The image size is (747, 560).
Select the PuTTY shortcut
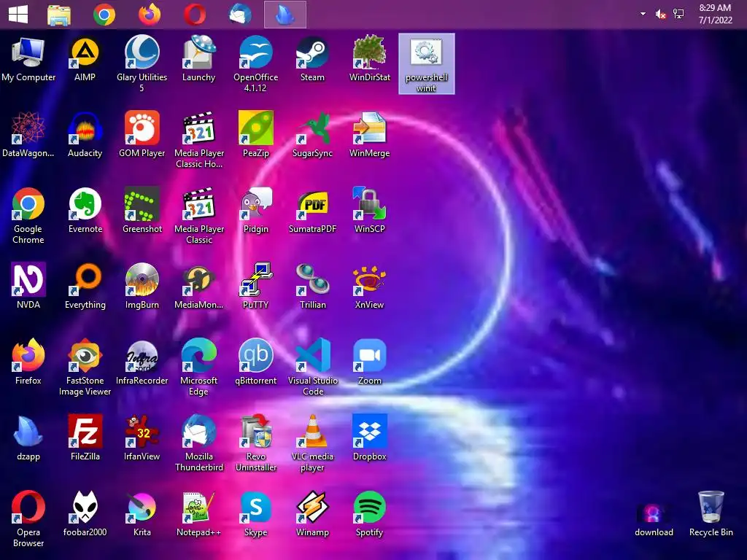[256, 286]
